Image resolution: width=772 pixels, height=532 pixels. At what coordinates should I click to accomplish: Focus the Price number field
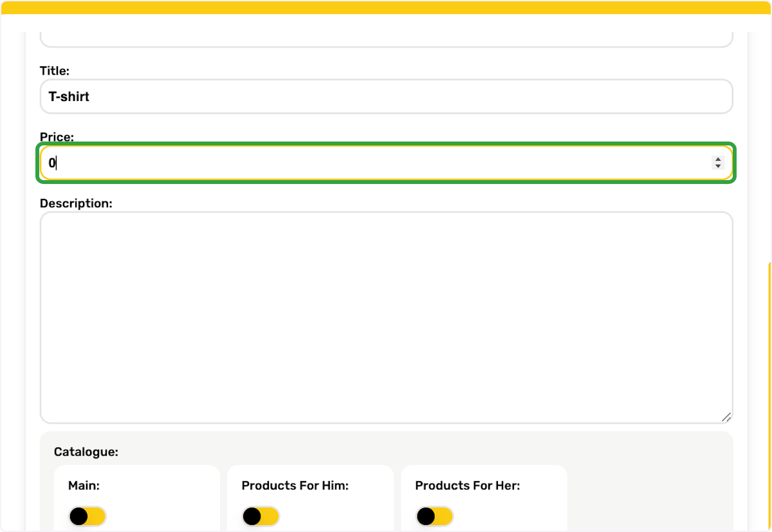(386, 163)
